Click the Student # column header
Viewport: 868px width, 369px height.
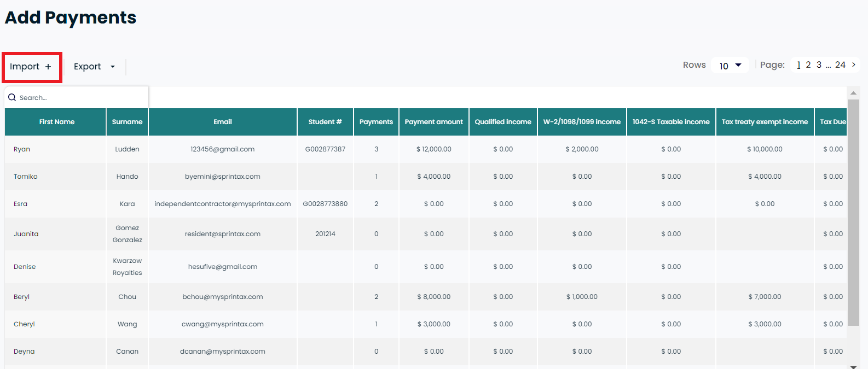pos(325,122)
